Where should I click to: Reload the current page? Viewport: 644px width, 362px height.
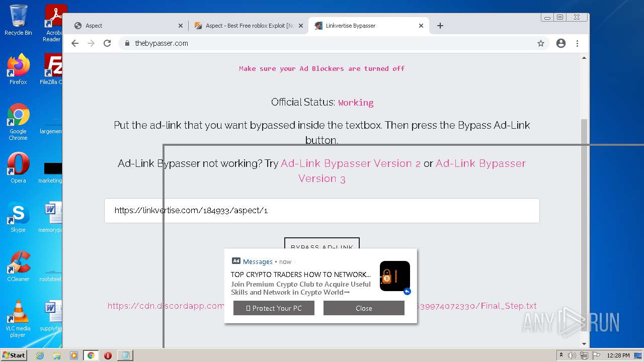pyautogui.click(x=107, y=43)
